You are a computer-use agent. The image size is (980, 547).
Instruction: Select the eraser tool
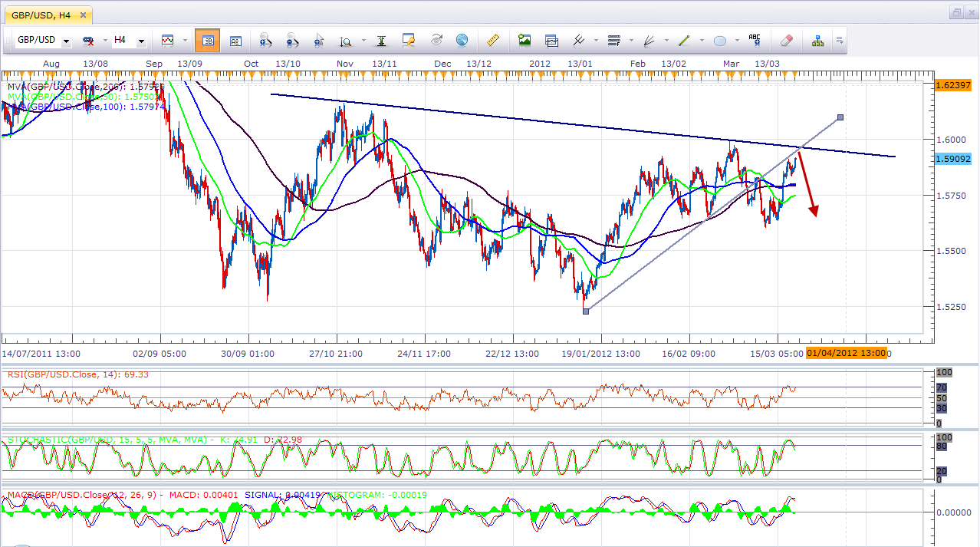point(787,40)
